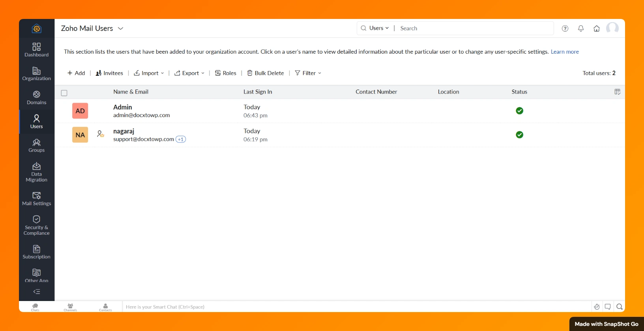Click the bottom bar chat bubble icon
This screenshot has width=644, height=331.
pos(608,307)
